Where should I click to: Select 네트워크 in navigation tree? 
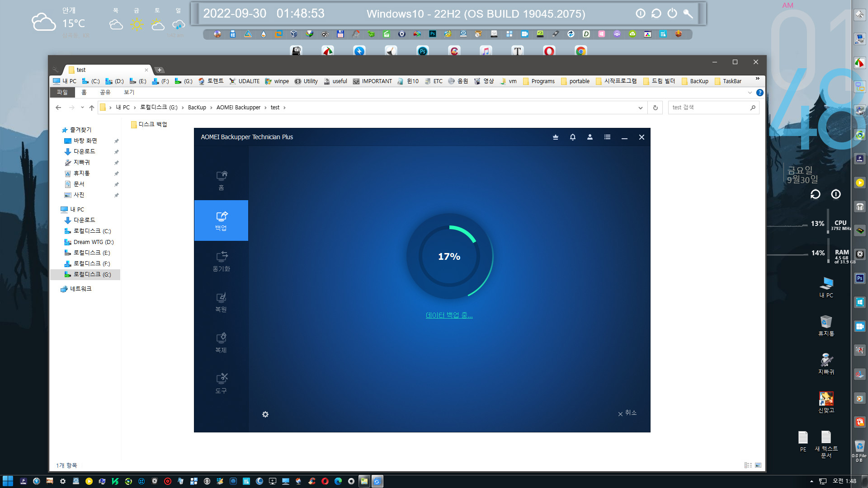(76, 289)
